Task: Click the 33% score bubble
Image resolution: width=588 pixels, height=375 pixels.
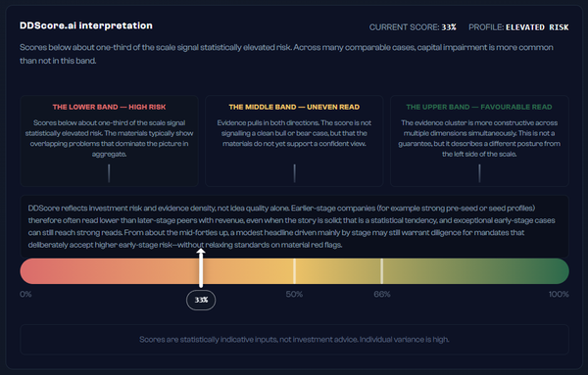Action: click(201, 300)
